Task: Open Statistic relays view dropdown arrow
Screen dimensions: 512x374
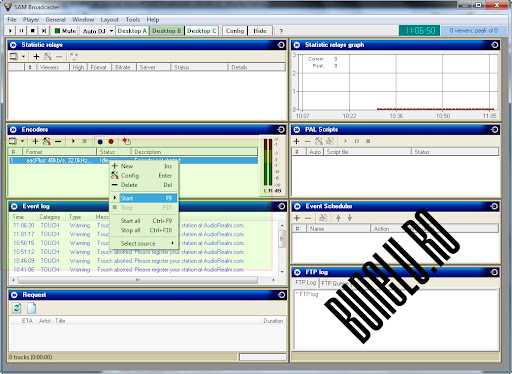Action: (23, 57)
